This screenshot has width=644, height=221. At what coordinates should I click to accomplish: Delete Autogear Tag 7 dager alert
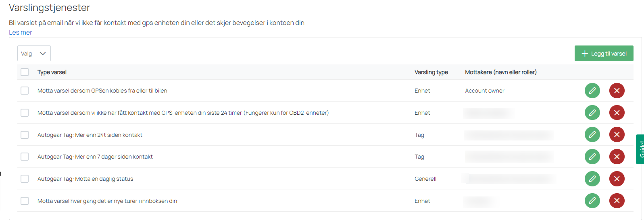coord(617,157)
